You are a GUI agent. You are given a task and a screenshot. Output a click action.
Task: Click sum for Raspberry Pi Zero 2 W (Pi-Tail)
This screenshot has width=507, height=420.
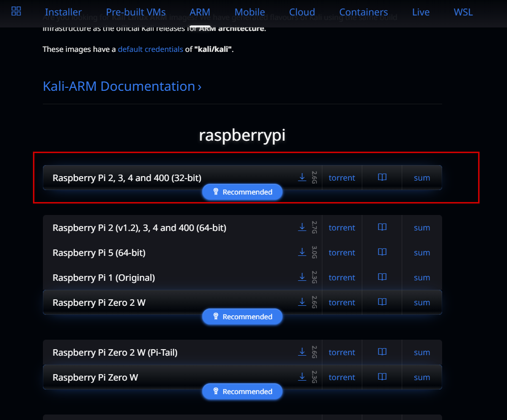(x=422, y=352)
